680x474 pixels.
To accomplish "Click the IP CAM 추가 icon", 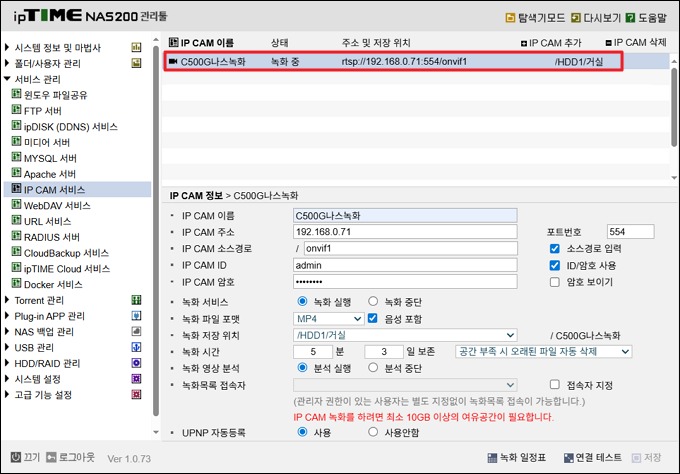I will (x=525, y=44).
